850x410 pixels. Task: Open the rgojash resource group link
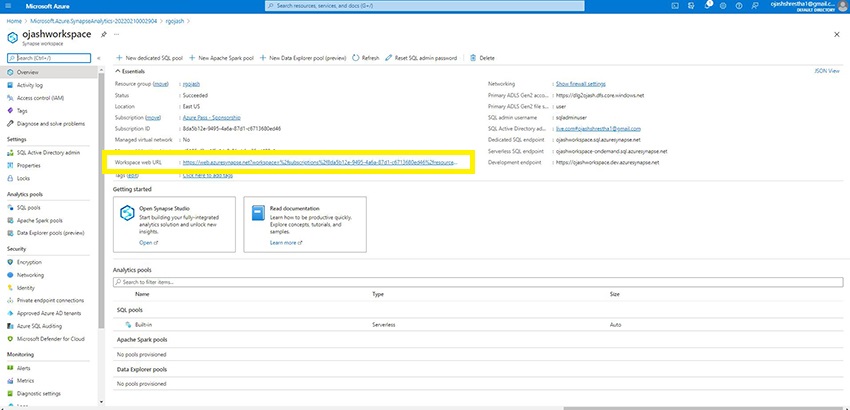pyautogui.click(x=191, y=84)
